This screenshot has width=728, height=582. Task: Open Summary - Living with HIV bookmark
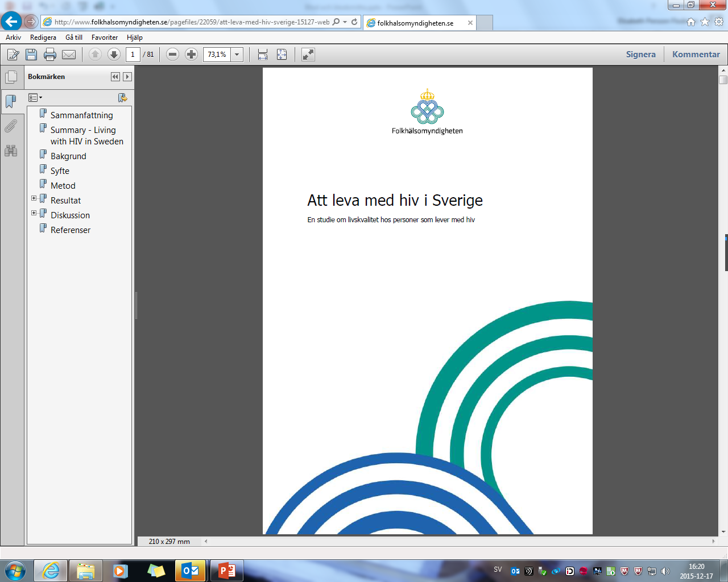[86, 136]
